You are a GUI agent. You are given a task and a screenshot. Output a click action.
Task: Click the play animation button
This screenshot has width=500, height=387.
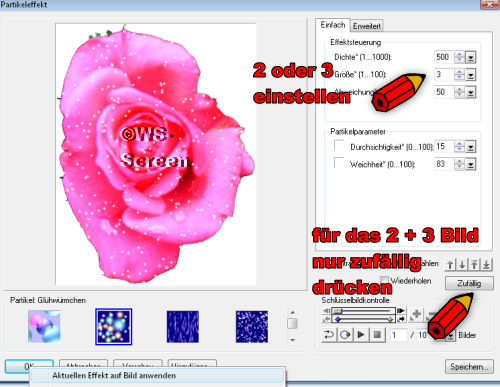click(361, 334)
